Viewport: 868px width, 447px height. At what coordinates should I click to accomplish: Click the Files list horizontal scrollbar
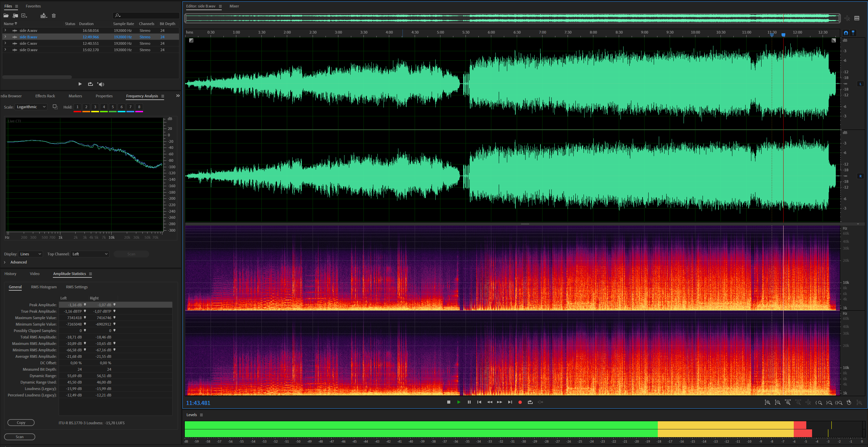[x=37, y=77]
